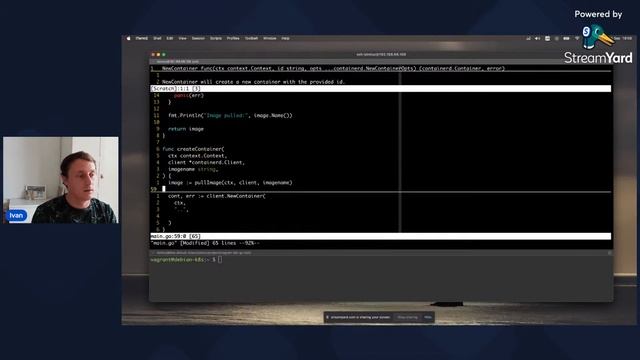Click the main.go:59:0 status line
640x360 pixels.
pos(381,236)
